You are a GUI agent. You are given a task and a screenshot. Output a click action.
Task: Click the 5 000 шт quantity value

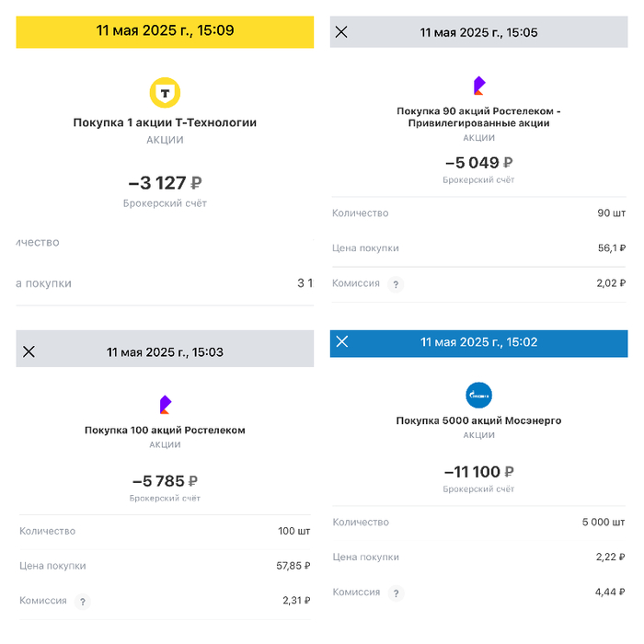[604, 523]
